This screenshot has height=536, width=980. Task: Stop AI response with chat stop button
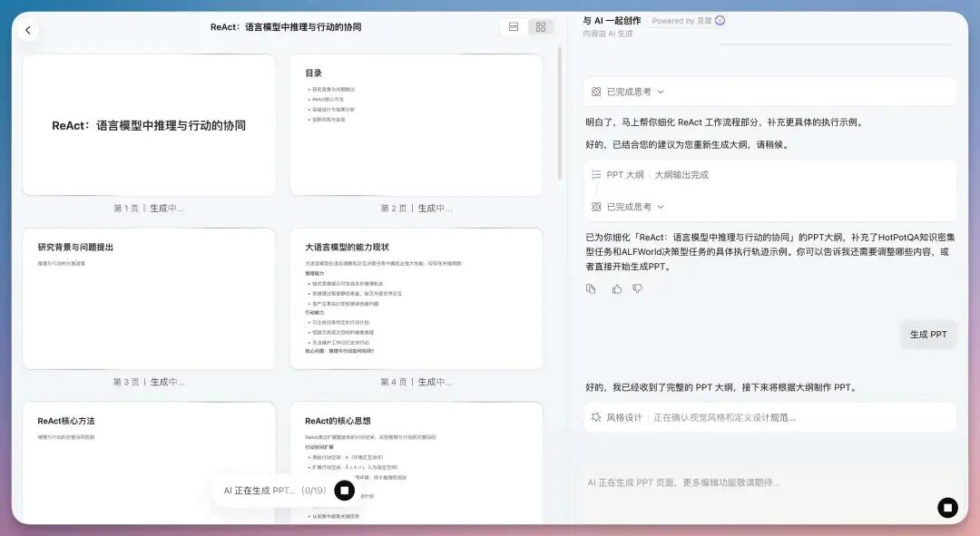(x=947, y=507)
